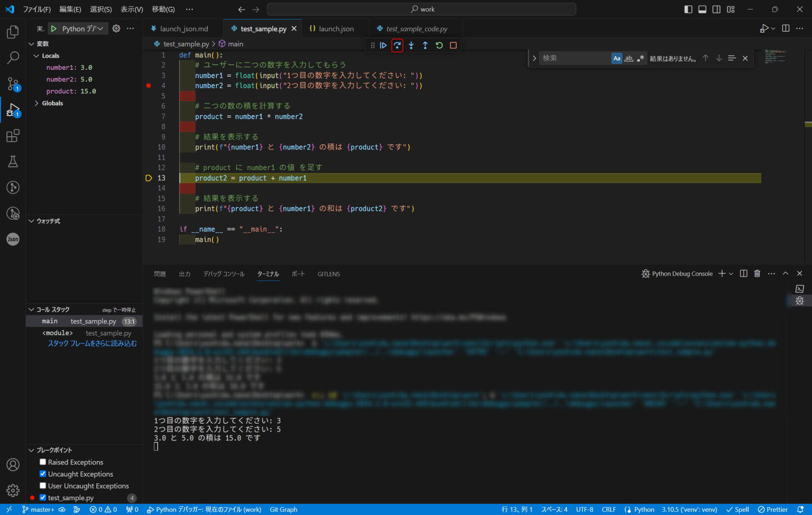
Task: Open the Testing view in activity bar
Action: pos(13,161)
